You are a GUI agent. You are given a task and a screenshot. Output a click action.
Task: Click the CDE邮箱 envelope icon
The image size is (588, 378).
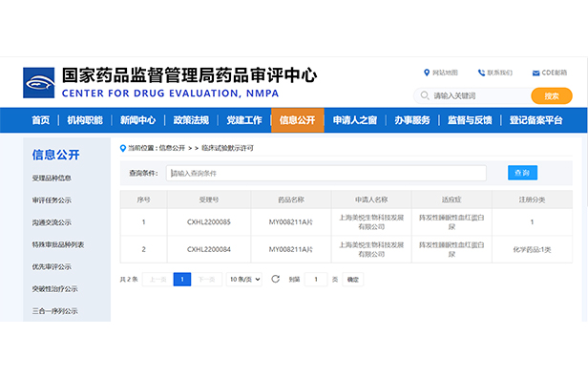[535, 73]
